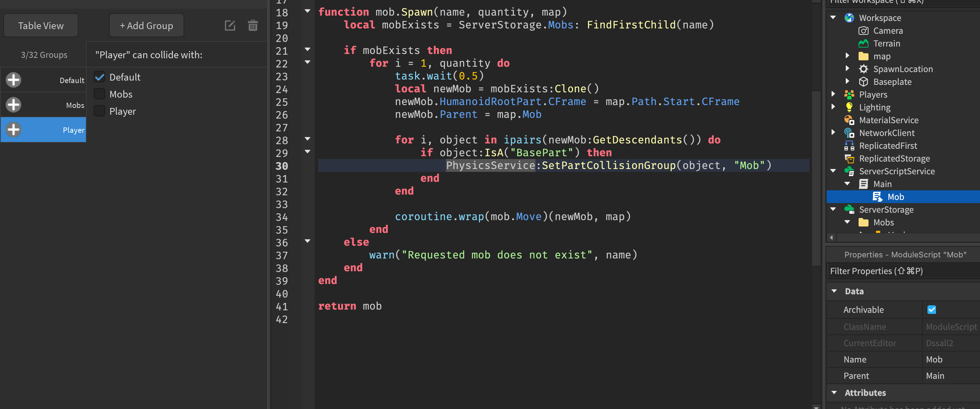The width and height of the screenshot is (980, 409).
Task: Click the Filter Properties search field
Action: 902,271
